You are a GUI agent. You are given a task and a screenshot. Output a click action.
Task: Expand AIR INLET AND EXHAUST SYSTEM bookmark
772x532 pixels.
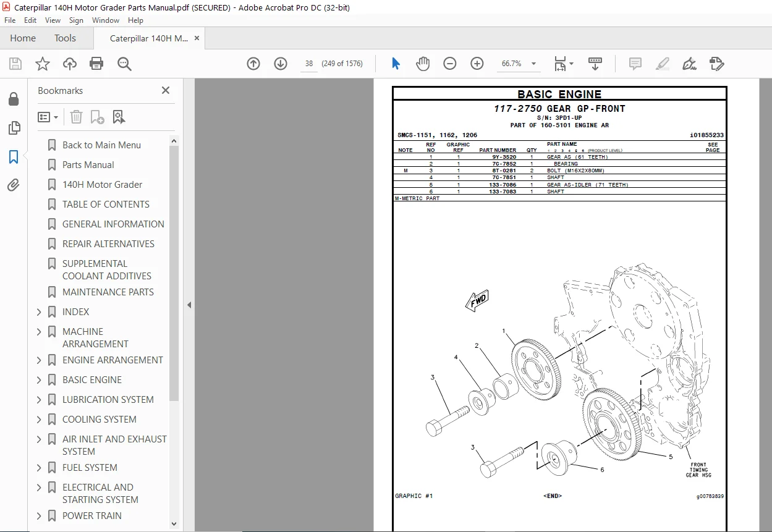click(40, 439)
